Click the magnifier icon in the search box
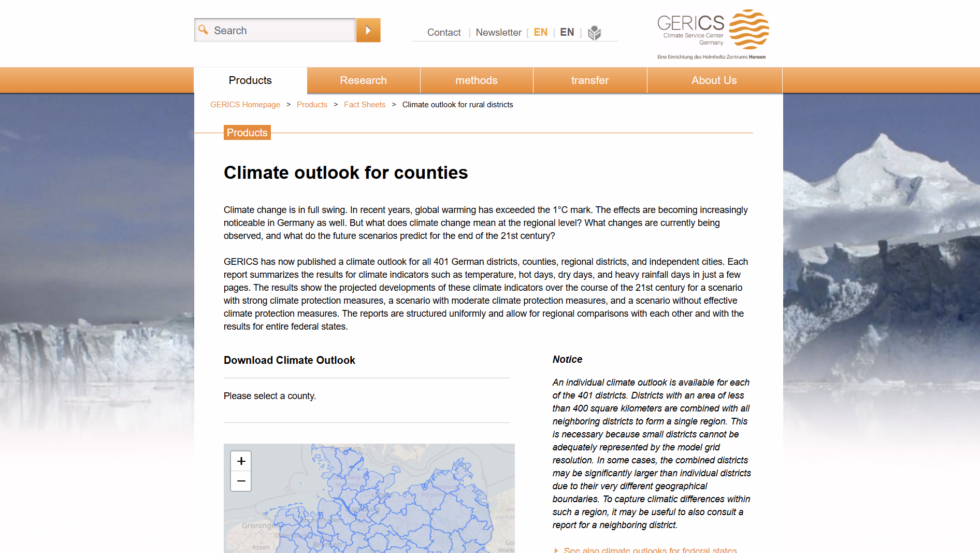The height and width of the screenshot is (553, 980). click(x=204, y=30)
